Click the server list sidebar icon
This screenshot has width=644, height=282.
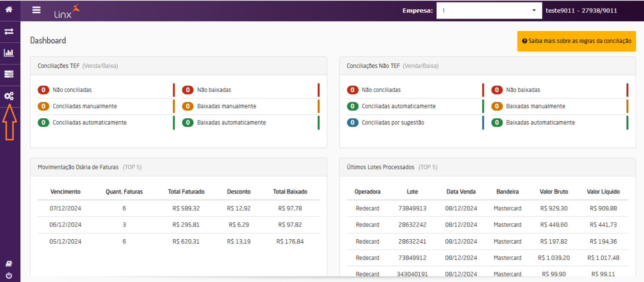click(x=9, y=74)
